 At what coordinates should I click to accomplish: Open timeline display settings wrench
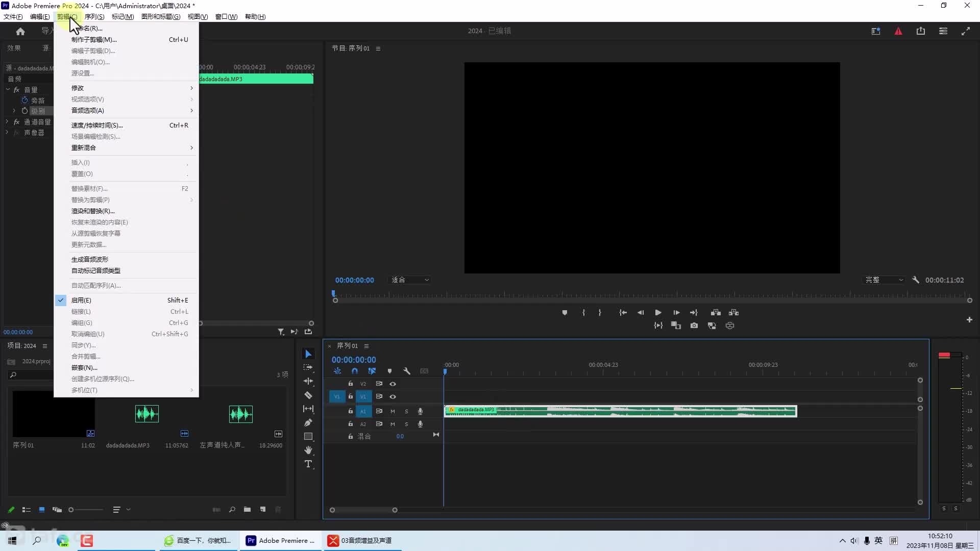(407, 371)
